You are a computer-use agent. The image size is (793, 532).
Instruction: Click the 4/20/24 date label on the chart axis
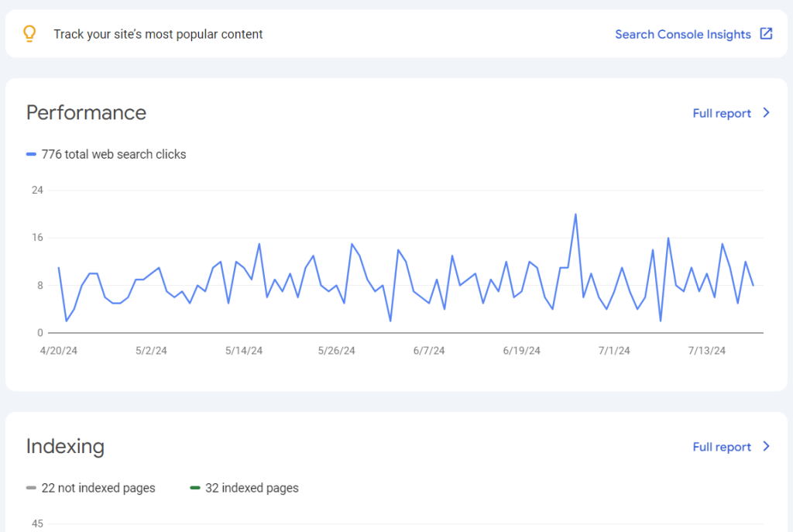point(59,351)
